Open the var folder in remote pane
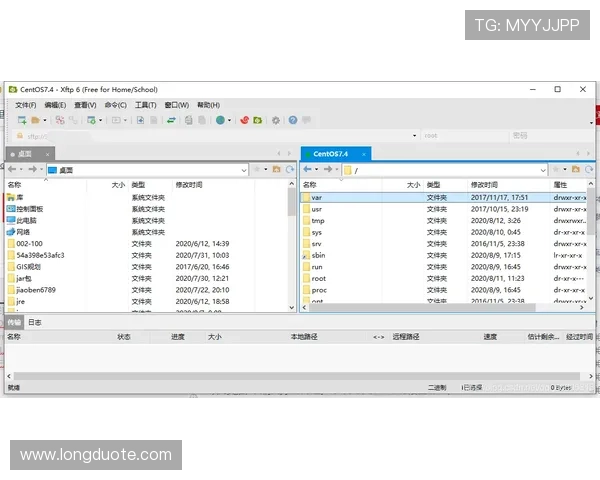The height and width of the screenshot is (480, 600). 317,198
